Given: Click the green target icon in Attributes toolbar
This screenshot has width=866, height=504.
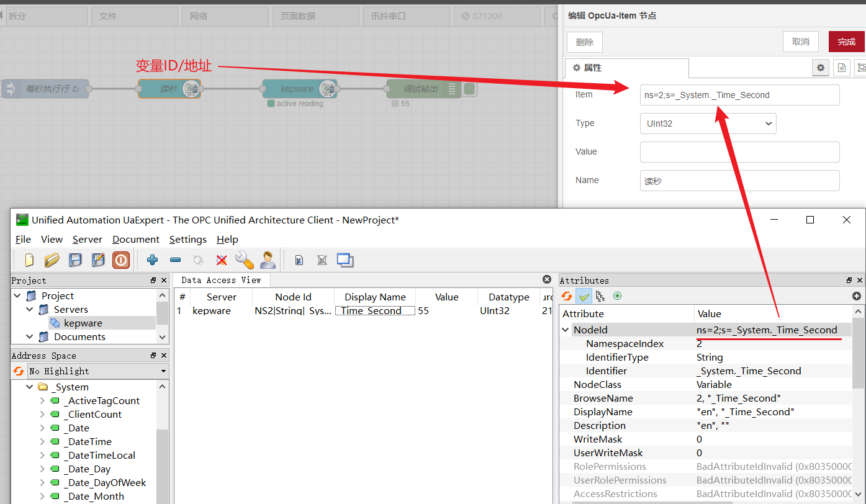Looking at the screenshot, I should [617, 296].
